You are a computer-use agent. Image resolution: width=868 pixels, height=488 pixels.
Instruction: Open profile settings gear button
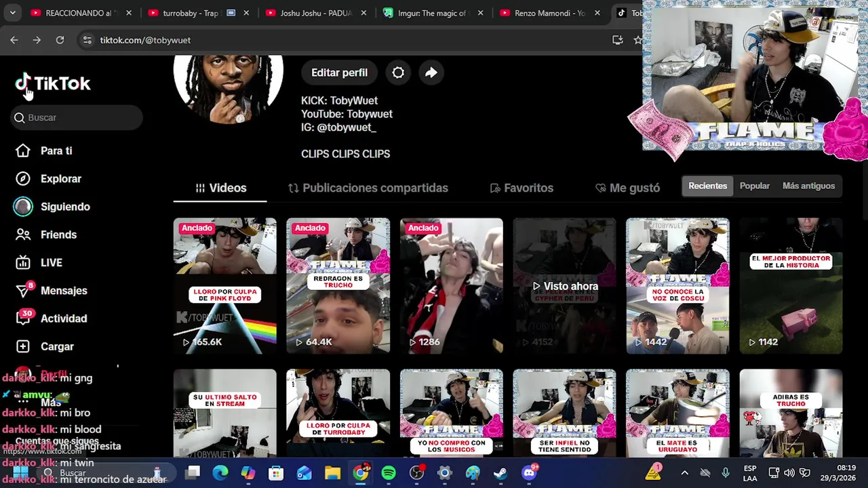coord(398,73)
